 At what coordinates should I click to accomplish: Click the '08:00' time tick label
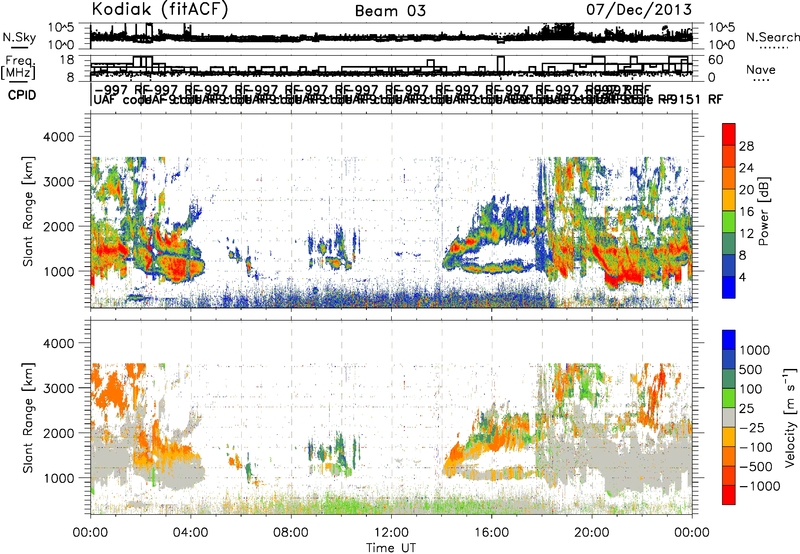click(291, 533)
